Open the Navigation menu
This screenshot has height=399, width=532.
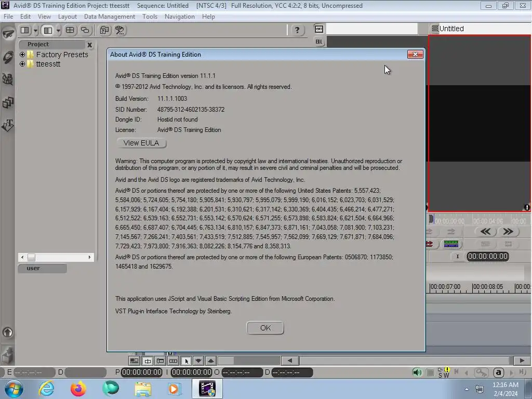179,16
